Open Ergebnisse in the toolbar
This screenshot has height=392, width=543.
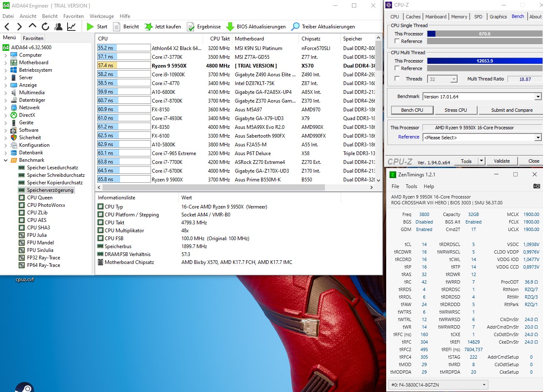coord(204,27)
